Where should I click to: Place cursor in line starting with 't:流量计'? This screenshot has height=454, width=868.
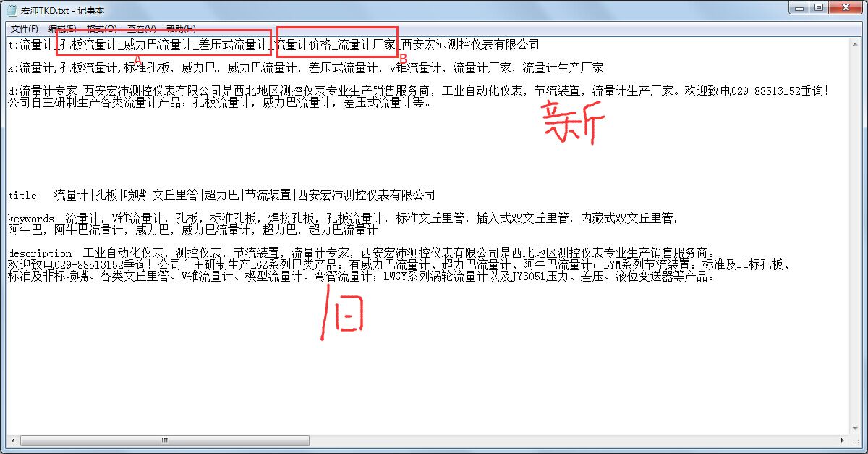click(273, 45)
